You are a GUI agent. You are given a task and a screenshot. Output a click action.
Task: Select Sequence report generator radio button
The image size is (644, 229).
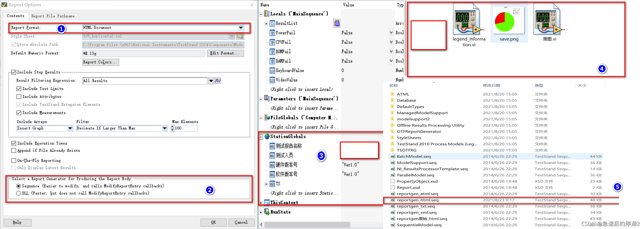click(18, 186)
